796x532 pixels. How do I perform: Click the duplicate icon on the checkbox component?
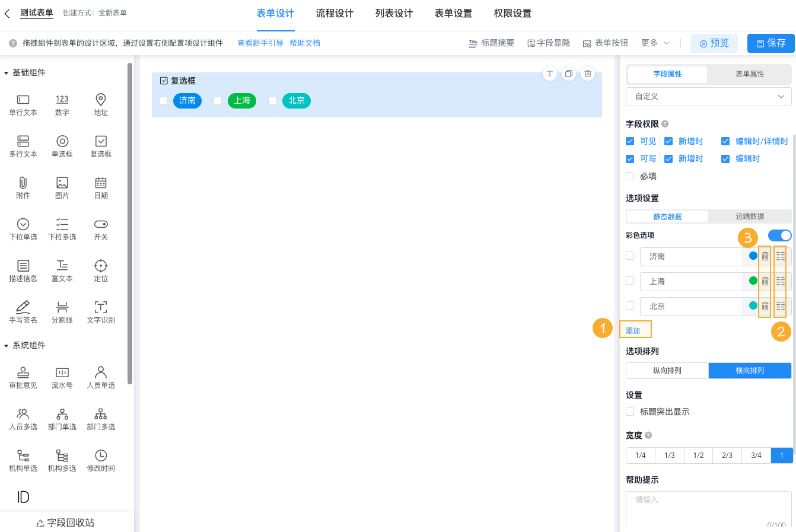568,74
